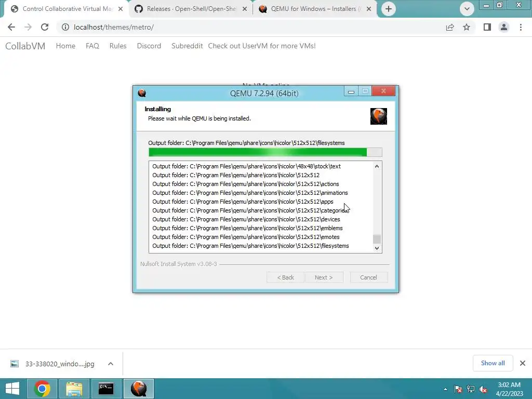Reload the localhost page
This screenshot has height=399, width=532.
click(x=45, y=27)
